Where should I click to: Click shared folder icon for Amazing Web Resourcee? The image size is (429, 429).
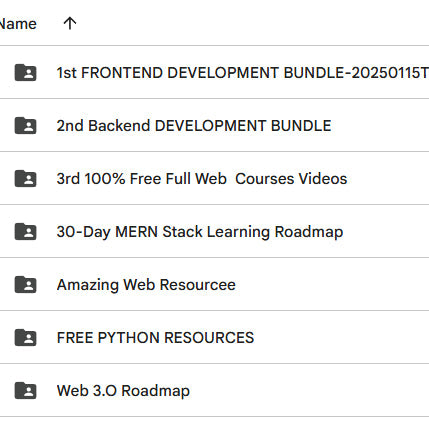coord(25,285)
